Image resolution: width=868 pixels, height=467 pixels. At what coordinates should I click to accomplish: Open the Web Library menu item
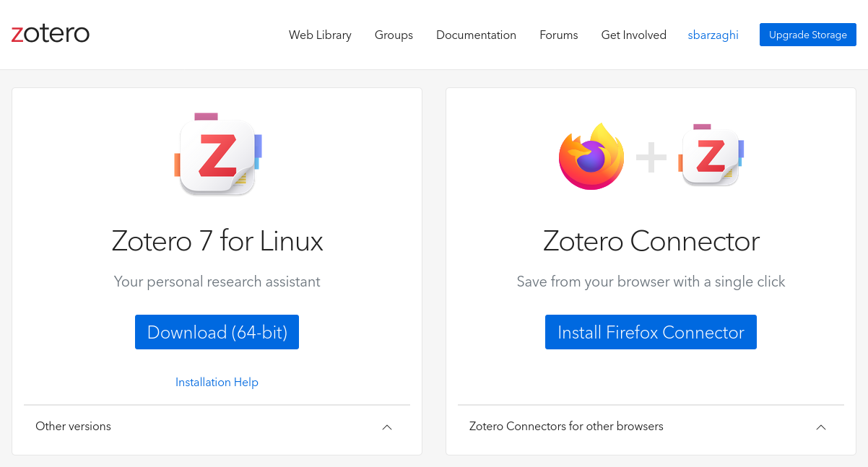[320, 35]
